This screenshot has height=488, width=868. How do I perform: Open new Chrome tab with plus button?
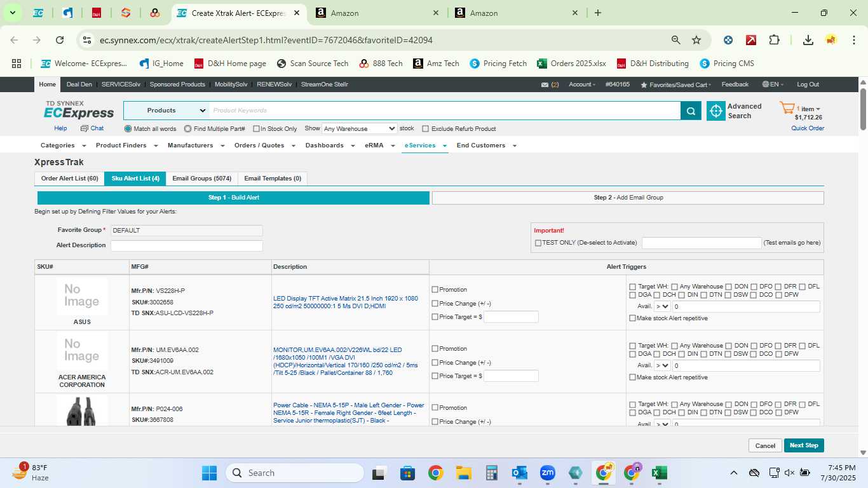point(597,13)
